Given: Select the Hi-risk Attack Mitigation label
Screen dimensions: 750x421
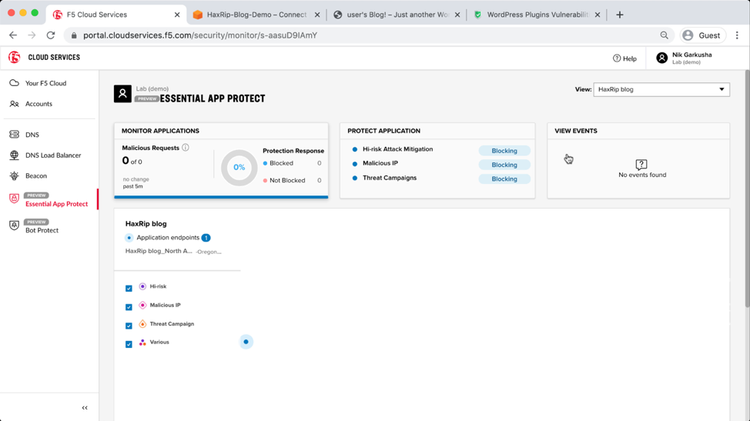Looking at the screenshot, I should coord(397,149).
